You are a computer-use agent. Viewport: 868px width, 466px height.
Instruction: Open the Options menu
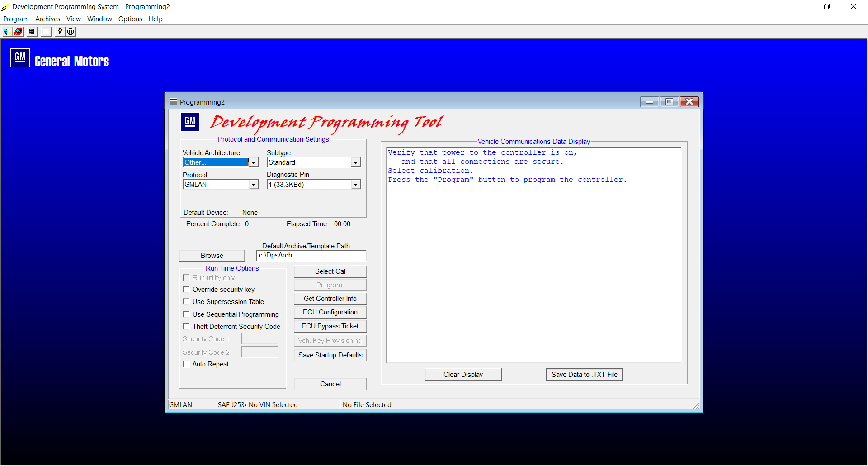point(130,19)
